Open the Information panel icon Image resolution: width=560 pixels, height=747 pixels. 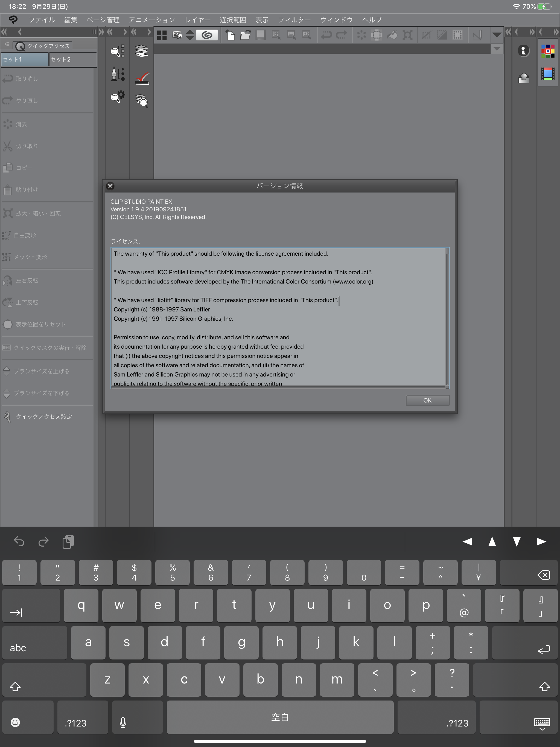(524, 51)
